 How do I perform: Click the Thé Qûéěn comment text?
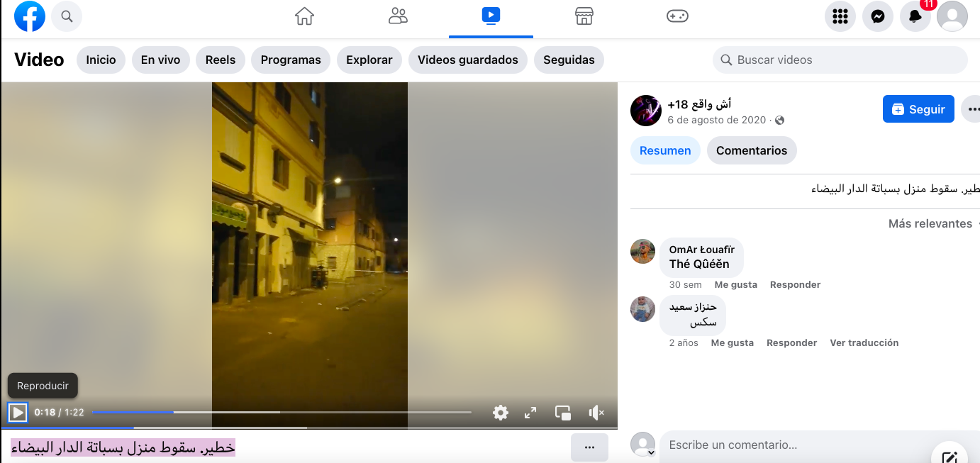[x=699, y=264]
